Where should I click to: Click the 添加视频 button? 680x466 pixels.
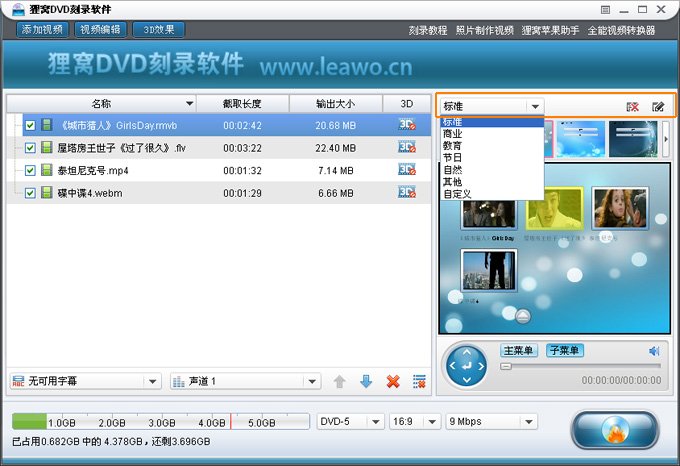click(x=42, y=29)
